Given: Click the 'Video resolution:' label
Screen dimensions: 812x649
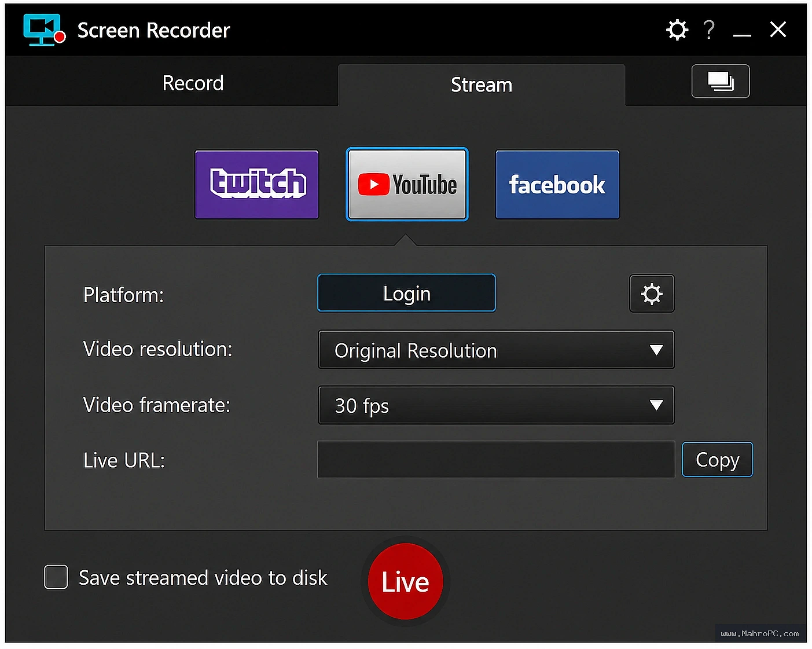Looking at the screenshot, I should (157, 349).
